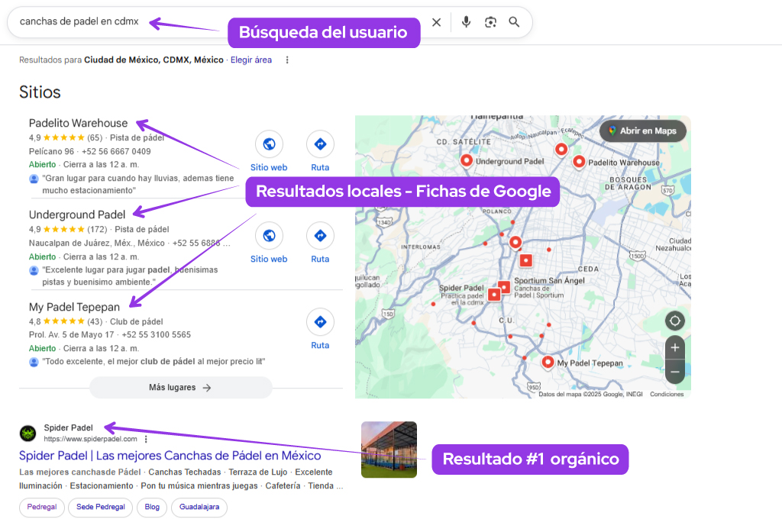The width and height of the screenshot is (782, 532).
Task: Click Elegir área to change search location
Action: tap(253, 60)
